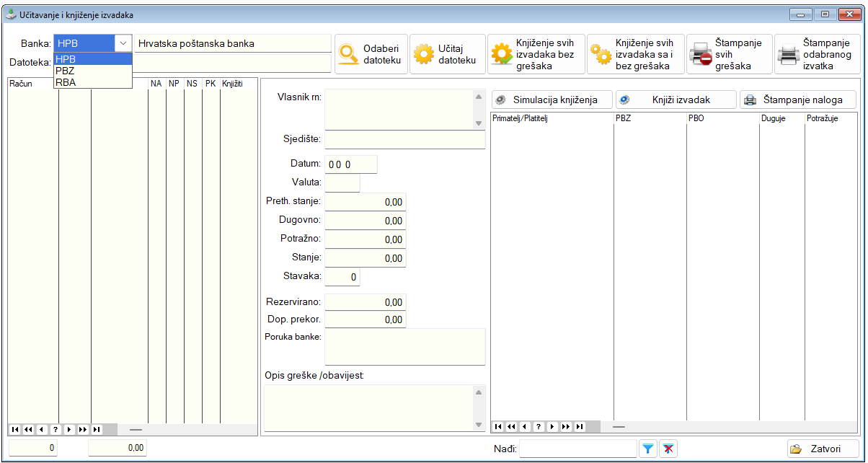This screenshot has width=868, height=463.
Task: Click Štampanje odabranog izvatka printer button
Action: tap(818, 54)
